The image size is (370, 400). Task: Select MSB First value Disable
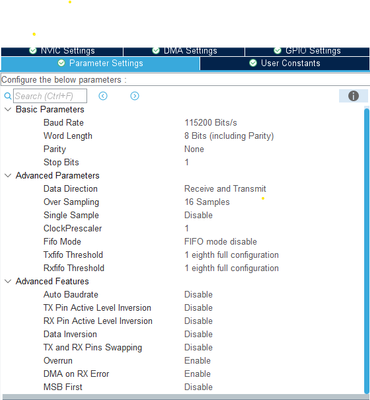198,387
